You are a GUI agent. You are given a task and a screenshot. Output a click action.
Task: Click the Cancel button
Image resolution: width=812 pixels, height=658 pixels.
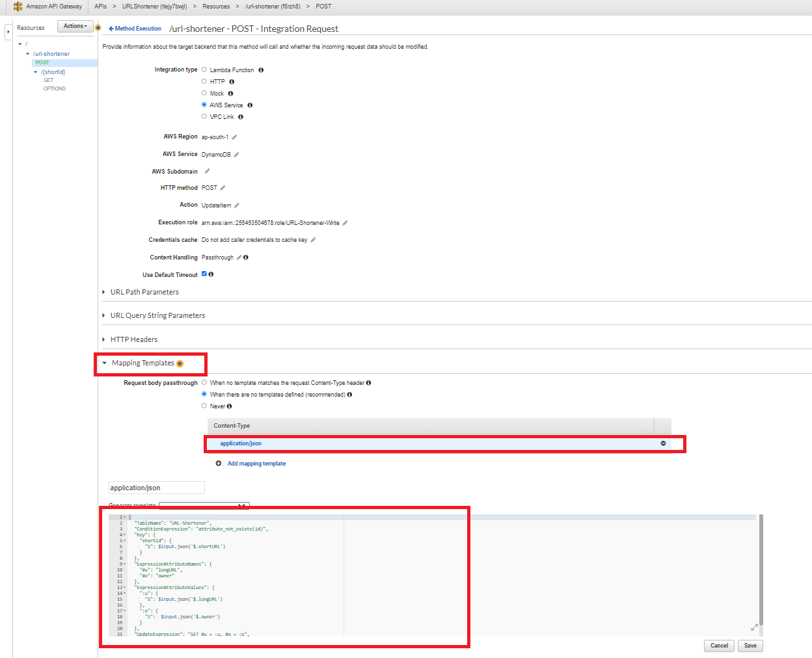coord(719,646)
